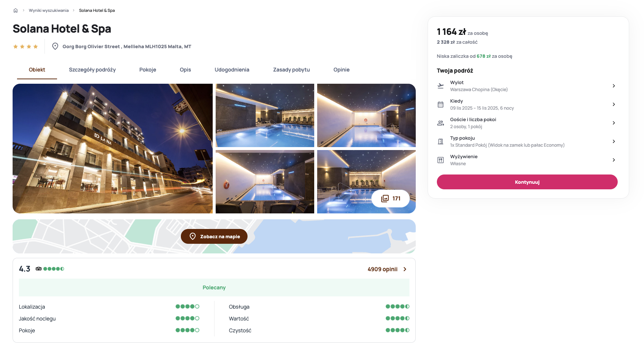
Task: Click the Czystość rating dots
Action: pyautogui.click(x=398, y=330)
